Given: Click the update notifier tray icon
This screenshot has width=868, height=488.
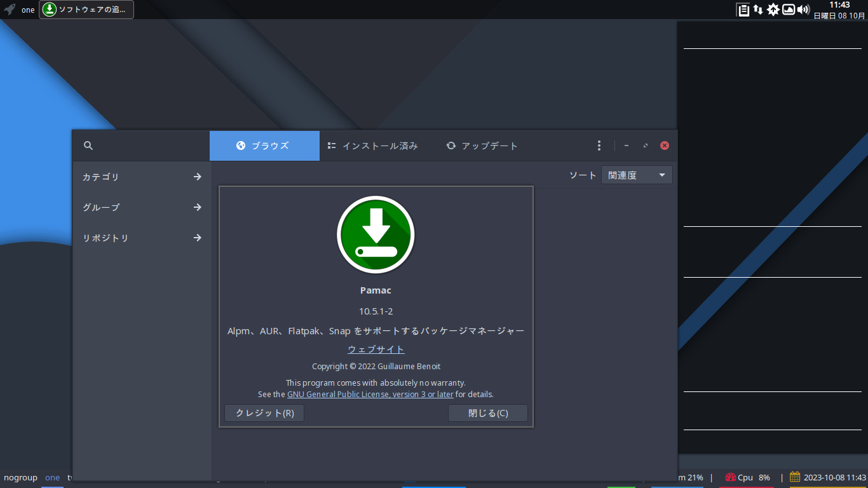Looking at the screenshot, I should pos(773,10).
